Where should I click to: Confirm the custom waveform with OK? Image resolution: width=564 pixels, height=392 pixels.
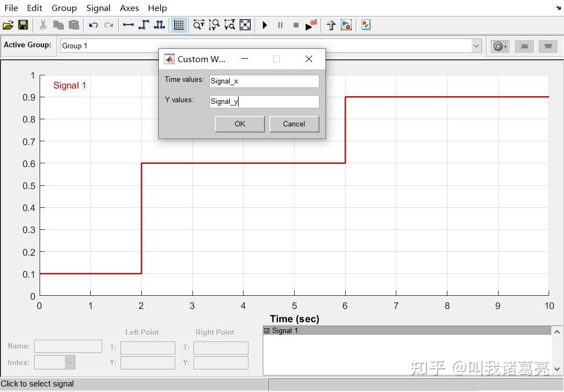pos(239,124)
